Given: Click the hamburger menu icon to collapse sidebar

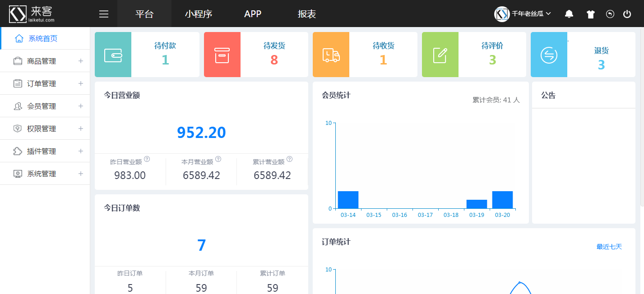Looking at the screenshot, I should click(104, 14).
